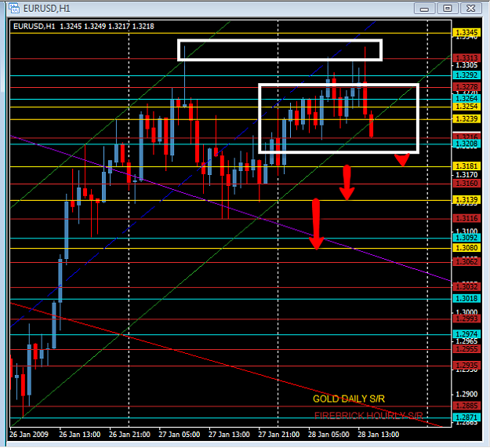
Task: Click the cyan 1.3092 price label
Action: pyautogui.click(x=466, y=238)
